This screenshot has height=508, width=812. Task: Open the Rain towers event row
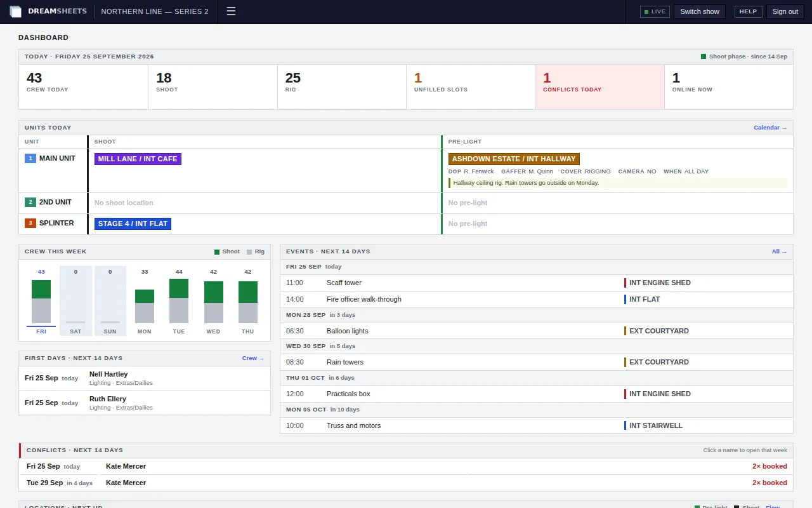[x=537, y=362]
